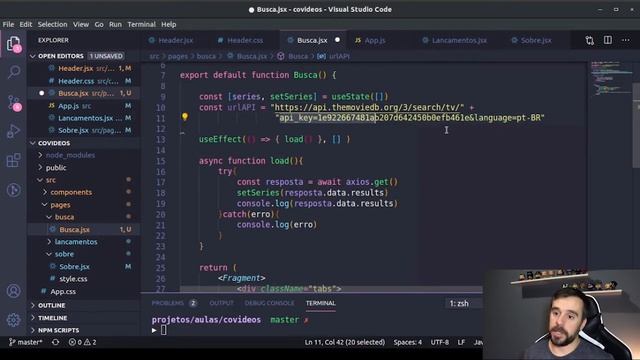
Task: Switch to the Header.css editor tab
Action: point(245,40)
